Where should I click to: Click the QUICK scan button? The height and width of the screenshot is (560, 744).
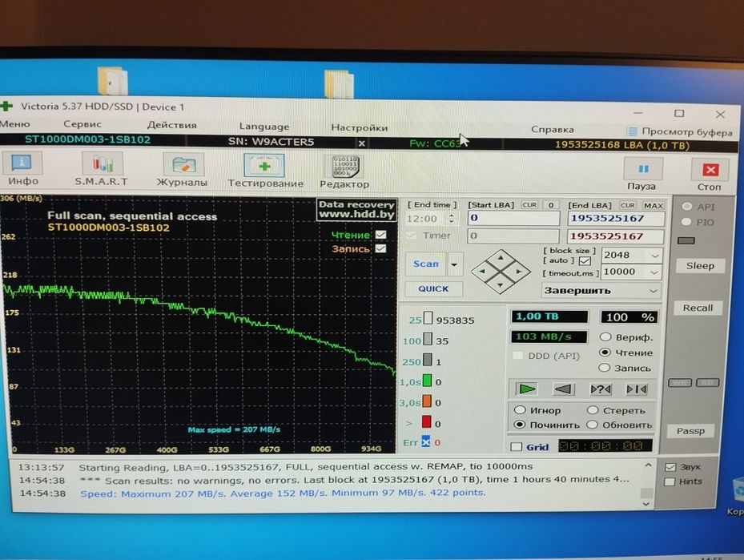click(433, 288)
